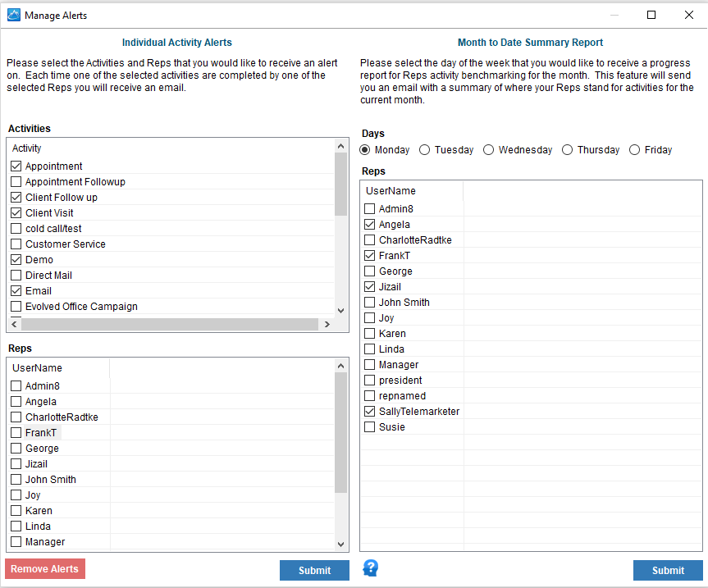Select the Thursday radio option

pyautogui.click(x=567, y=150)
